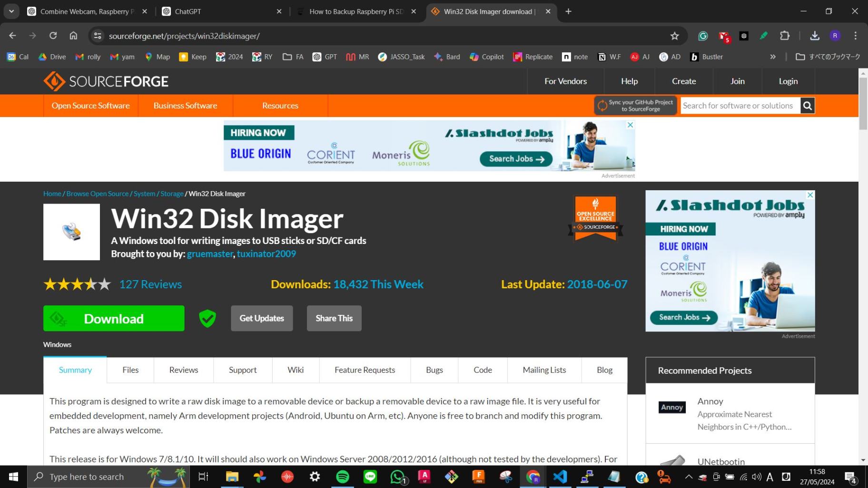Show hidden system tray icons

688,477
